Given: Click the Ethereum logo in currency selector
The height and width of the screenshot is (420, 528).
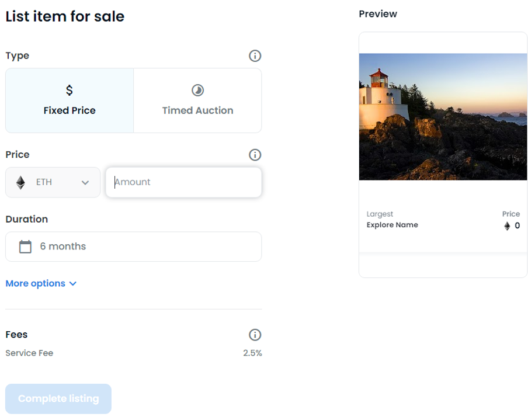Looking at the screenshot, I should tap(20, 183).
